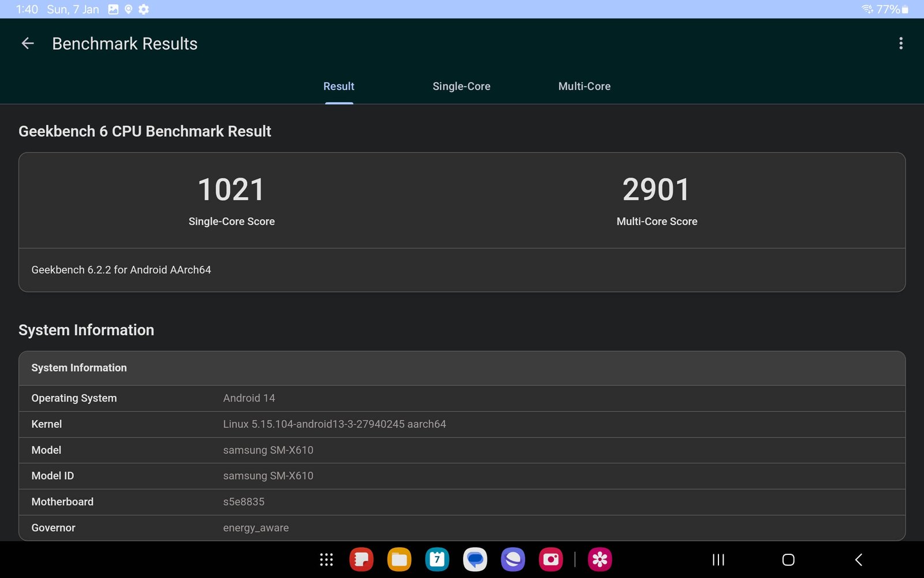This screenshot has height=578, width=924.
Task: Open the three-dot overflow menu
Action: 900,43
